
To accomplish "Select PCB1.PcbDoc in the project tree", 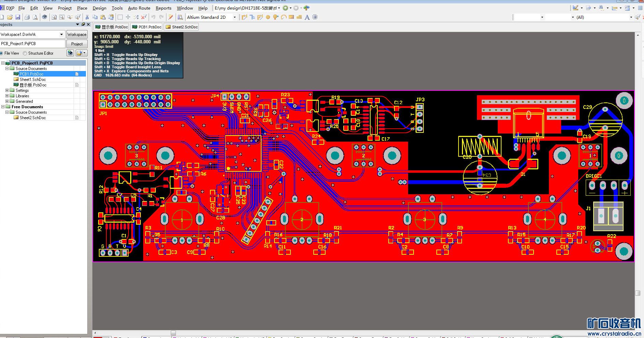I will click(31, 74).
